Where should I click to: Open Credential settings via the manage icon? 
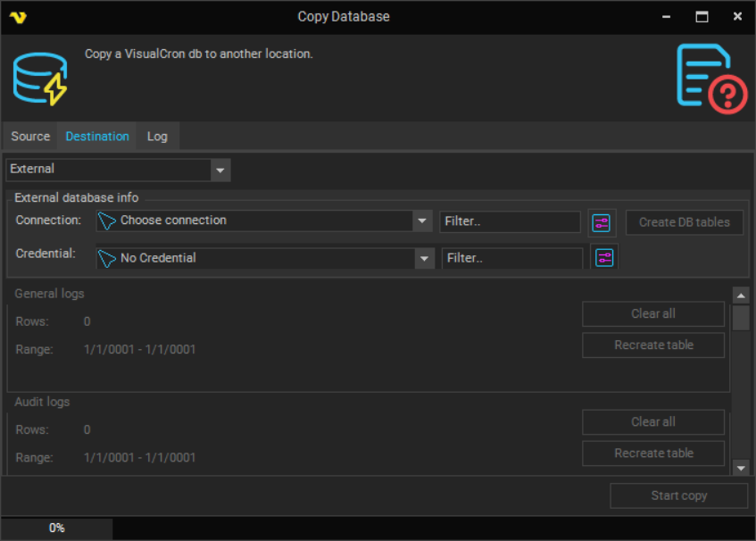point(604,257)
